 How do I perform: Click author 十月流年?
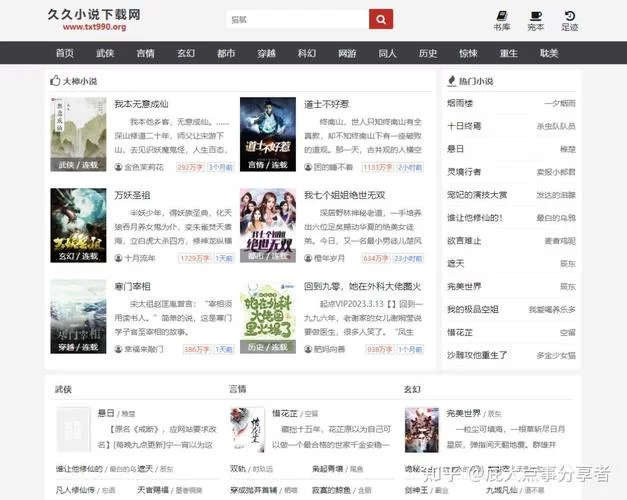coord(140,258)
